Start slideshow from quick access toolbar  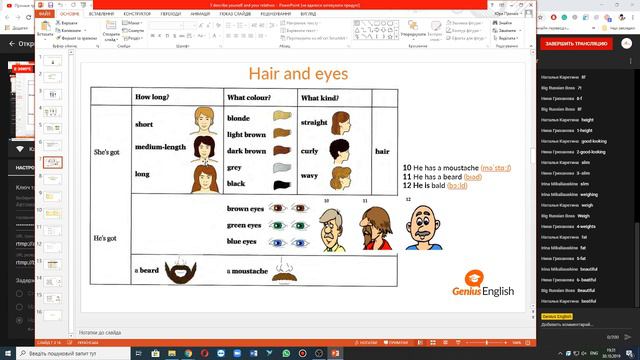(83, 5)
